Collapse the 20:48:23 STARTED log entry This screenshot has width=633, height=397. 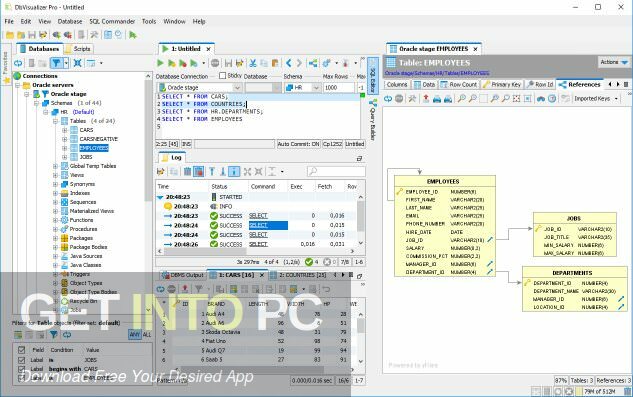[x=160, y=197]
